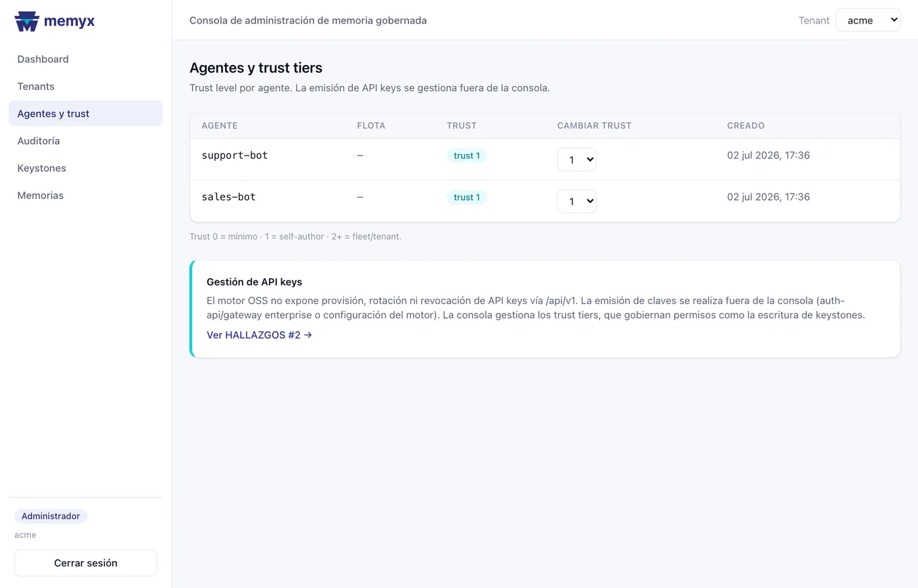Click the memyx brand name text

[x=70, y=21]
